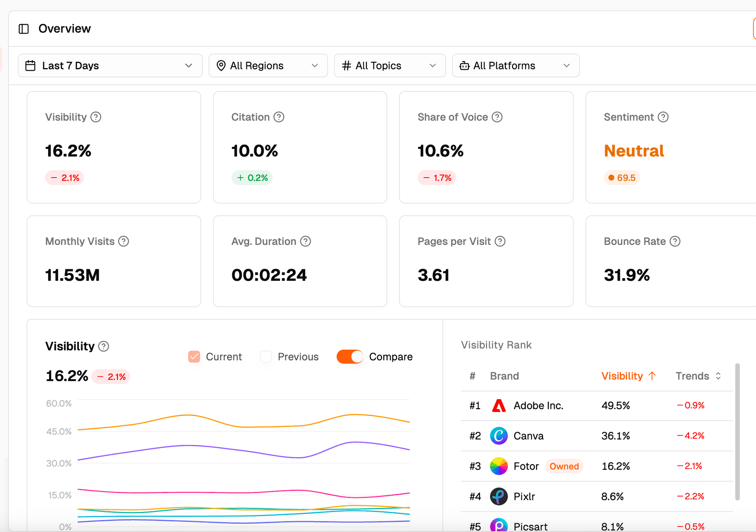Uncheck the Current series checkbox
756x532 pixels.
pos(194,357)
